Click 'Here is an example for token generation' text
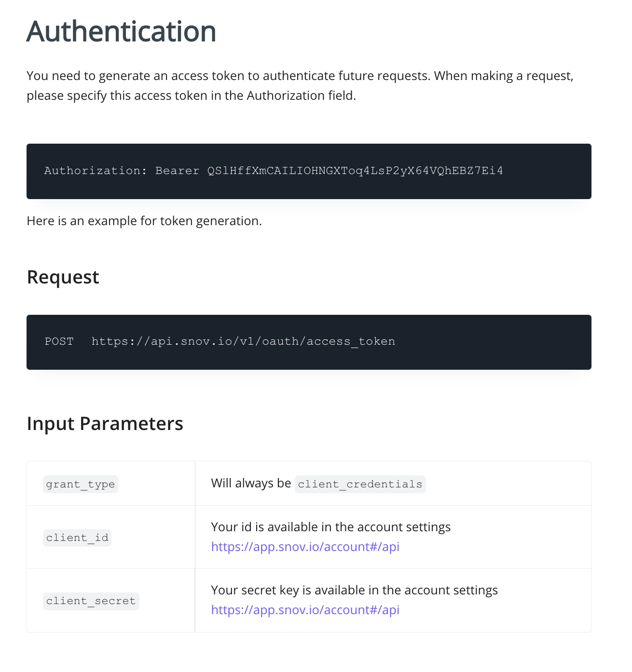Screen dimensions: 632x672 click(x=144, y=221)
